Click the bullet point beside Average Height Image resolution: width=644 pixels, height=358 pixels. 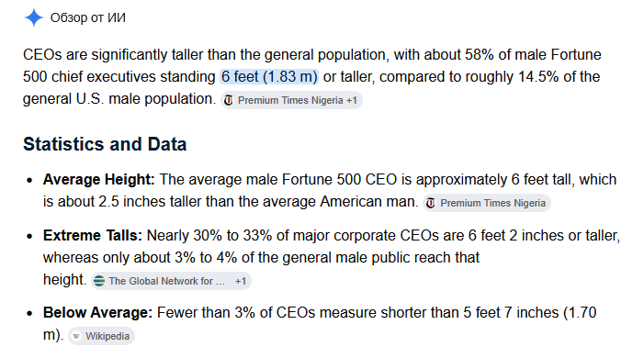coord(29,180)
